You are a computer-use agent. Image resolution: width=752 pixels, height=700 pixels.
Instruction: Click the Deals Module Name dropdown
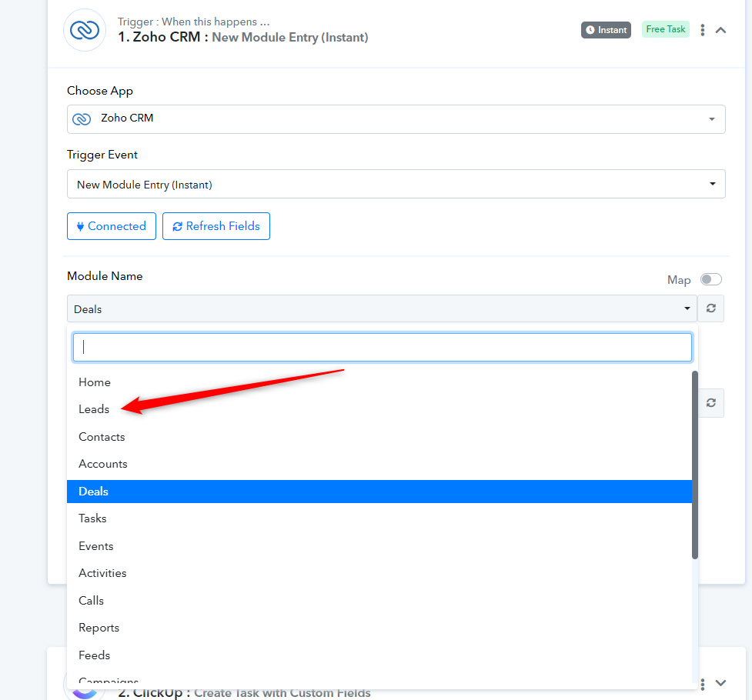(x=382, y=308)
